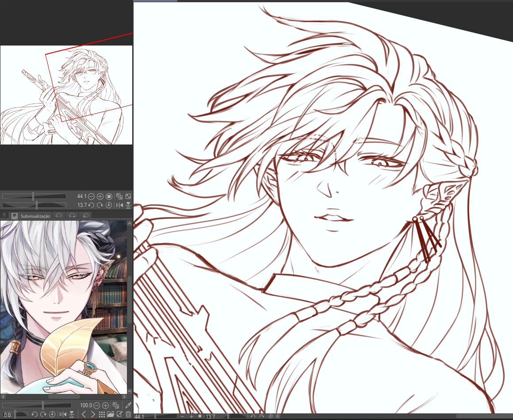The width and height of the screenshot is (513, 420).
Task: Rotate the canvas left via Navigator icon
Action: (91, 205)
